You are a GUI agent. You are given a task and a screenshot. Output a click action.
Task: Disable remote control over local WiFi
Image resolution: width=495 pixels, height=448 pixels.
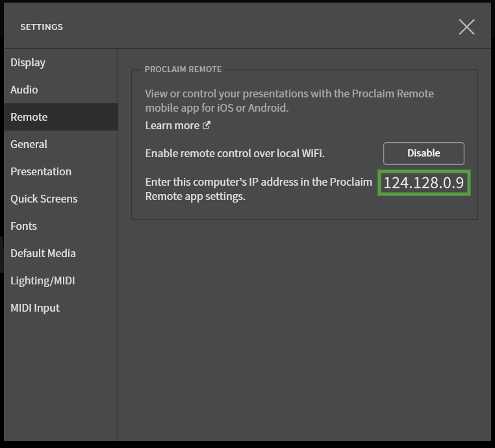click(424, 153)
